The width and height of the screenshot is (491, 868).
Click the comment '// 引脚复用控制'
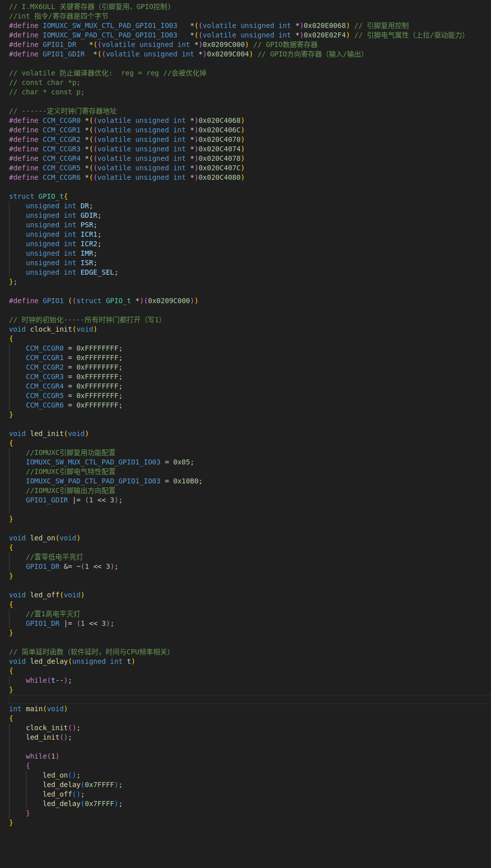[x=382, y=25]
